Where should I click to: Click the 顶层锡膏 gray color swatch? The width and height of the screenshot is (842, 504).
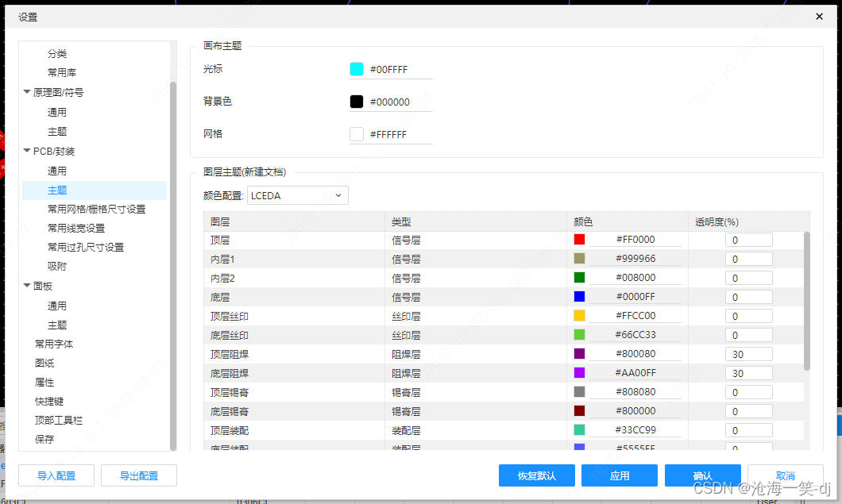coord(579,392)
